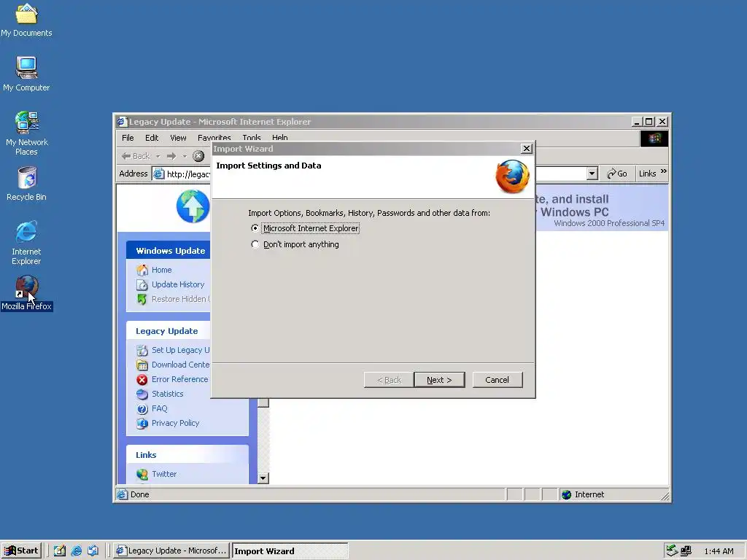The width and height of the screenshot is (747, 560).
Task: Open the File menu in Internet Explorer
Action: point(128,138)
